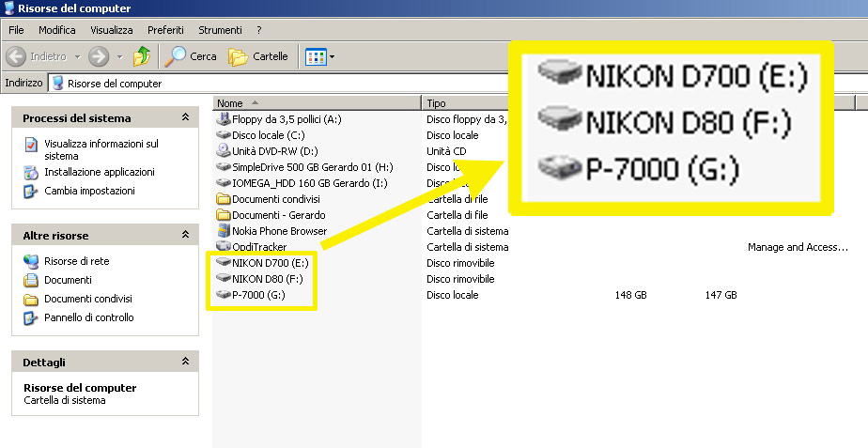Select SimpleDrive 500 GB Gerardo 01 icon
Viewport: 868px width, 448px height.
tap(223, 166)
